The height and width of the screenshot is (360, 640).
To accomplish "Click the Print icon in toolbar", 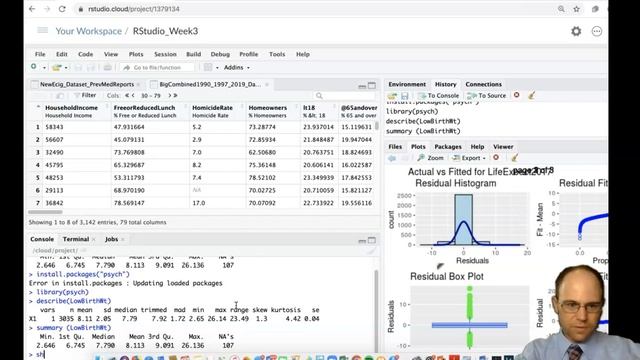I will (107, 67).
